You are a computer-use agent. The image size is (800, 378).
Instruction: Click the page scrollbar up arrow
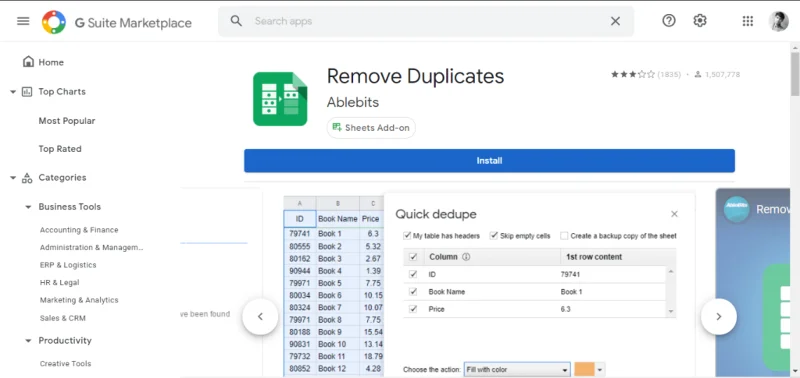click(x=795, y=47)
